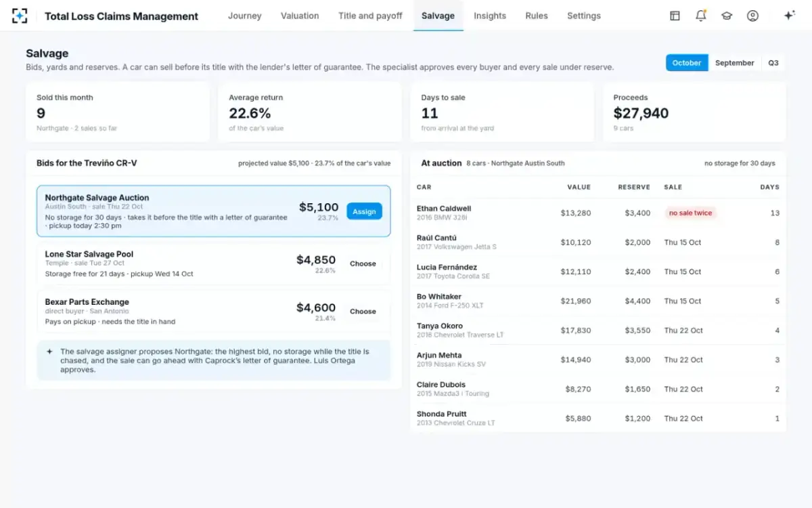Open the user account icon
Viewport: 812px width, 508px height.
752,16
